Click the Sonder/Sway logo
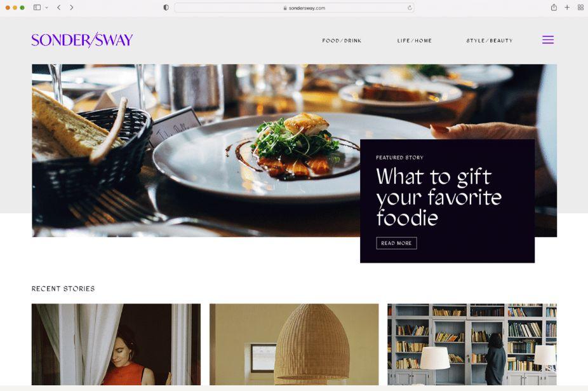588x391 pixels. [x=82, y=40]
